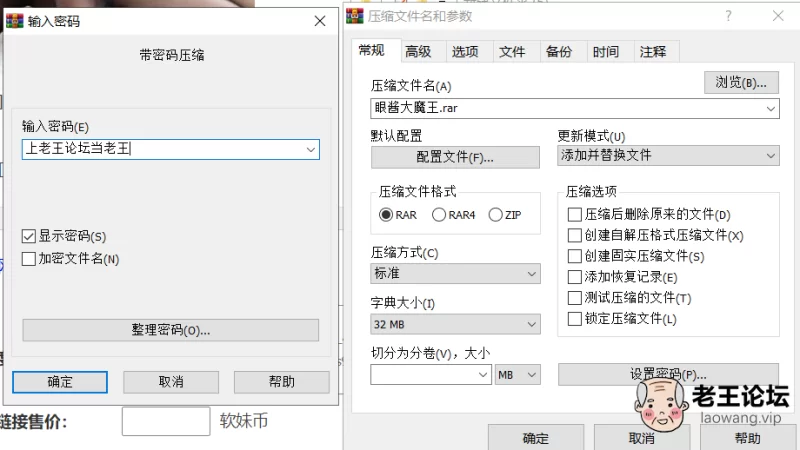Click the question mark help icon
This screenshot has width=800, height=450.
tap(729, 16)
